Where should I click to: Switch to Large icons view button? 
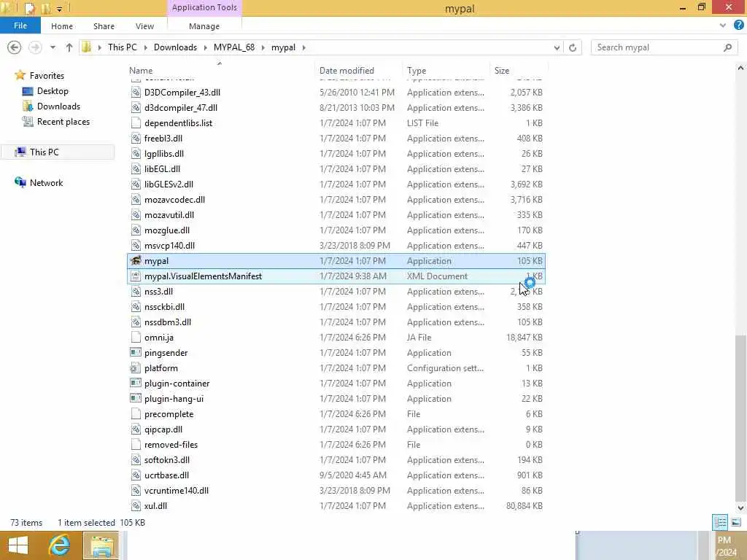[735, 522]
